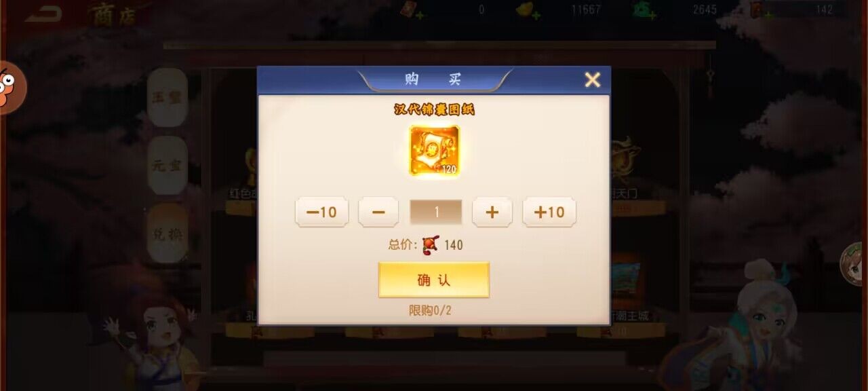Viewport: 868px width, 391px height.
Task: Increase quantity by one with plus button
Action: point(492,212)
